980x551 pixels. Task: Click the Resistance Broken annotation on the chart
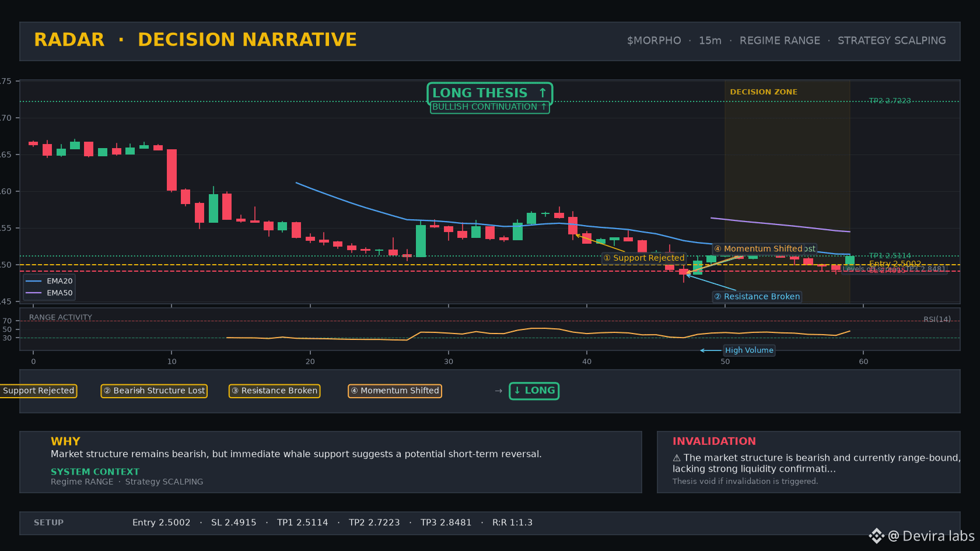pos(757,297)
